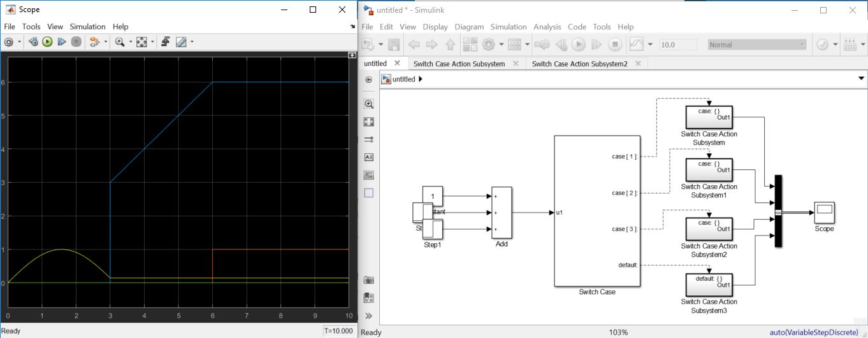The image size is (868, 338).
Task: Toggle Hide/Show Explorer Bar arrow button
Action: (x=368, y=80)
